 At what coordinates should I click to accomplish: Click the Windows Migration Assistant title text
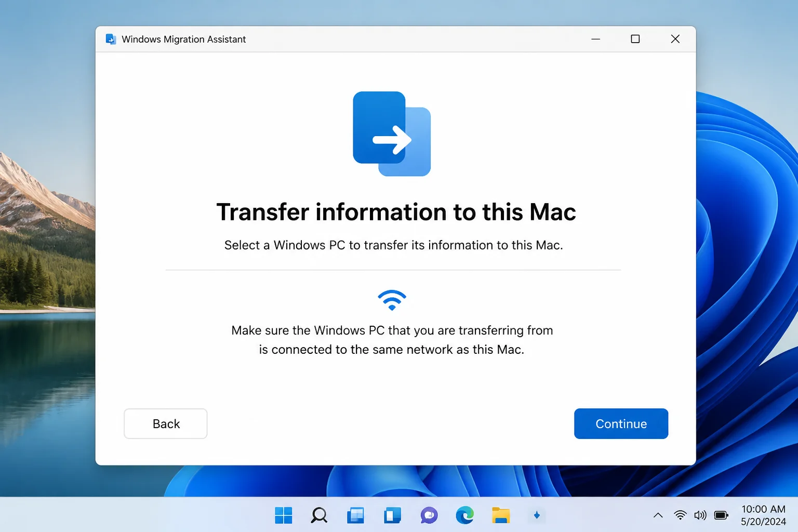pos(183,39)
